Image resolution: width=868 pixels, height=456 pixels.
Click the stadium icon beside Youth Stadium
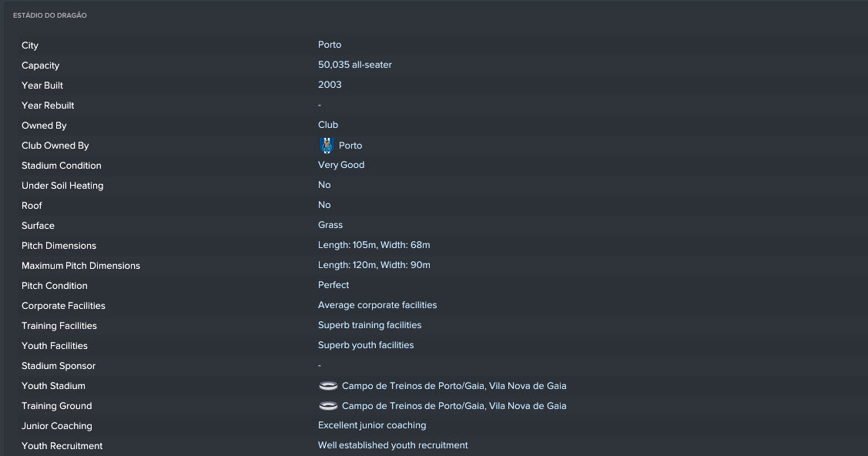click(328, 386)
